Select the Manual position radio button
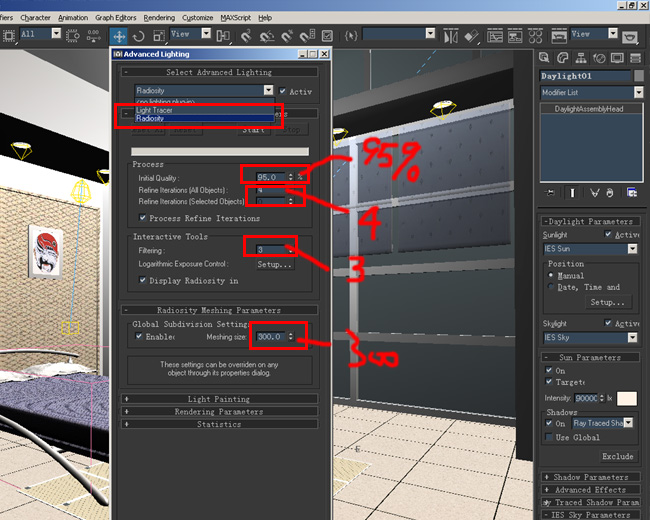This screenshot has height=520, width=650. click(x=551, y=275)
